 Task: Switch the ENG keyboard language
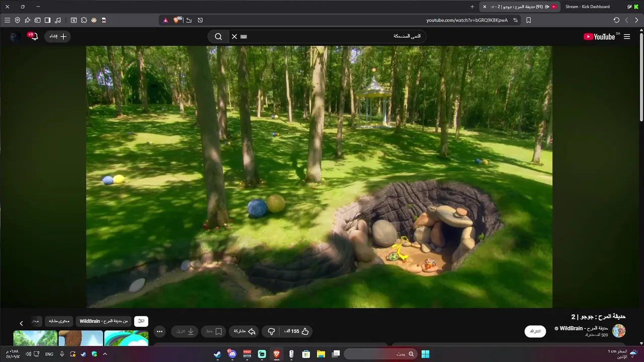click(49, 354)
